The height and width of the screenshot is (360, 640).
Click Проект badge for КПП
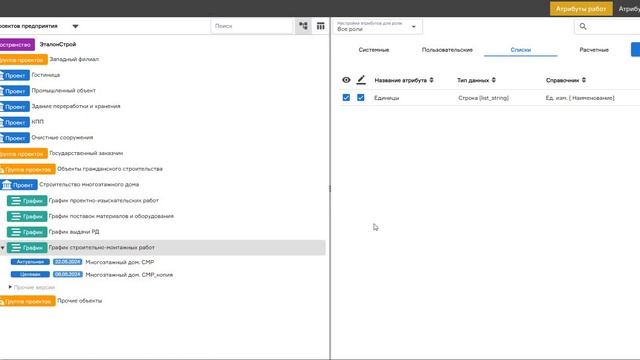(x=15, y=122)
